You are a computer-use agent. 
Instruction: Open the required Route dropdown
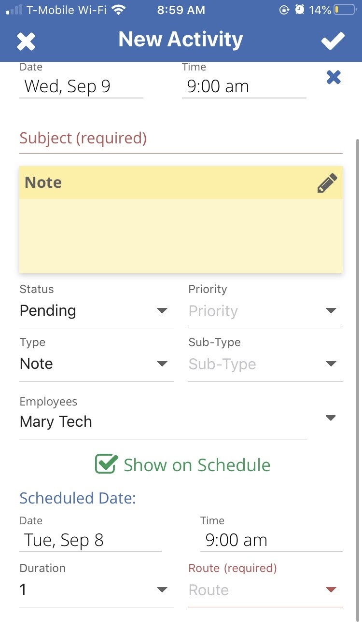(265, 590)
